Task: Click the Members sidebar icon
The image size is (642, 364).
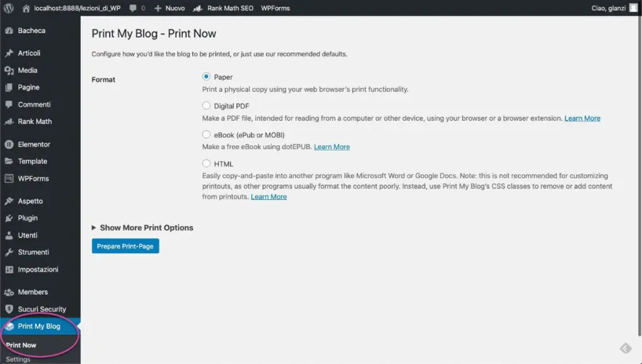Action: click(x=9, y=292)
